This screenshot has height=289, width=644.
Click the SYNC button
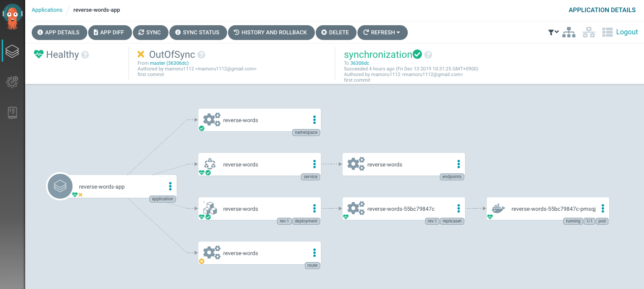pos(150,32)
